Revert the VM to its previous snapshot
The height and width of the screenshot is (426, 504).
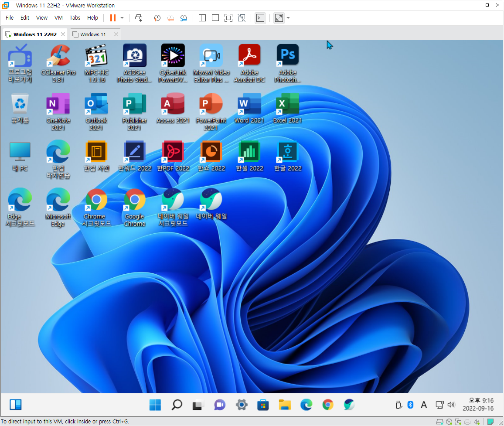170,18
